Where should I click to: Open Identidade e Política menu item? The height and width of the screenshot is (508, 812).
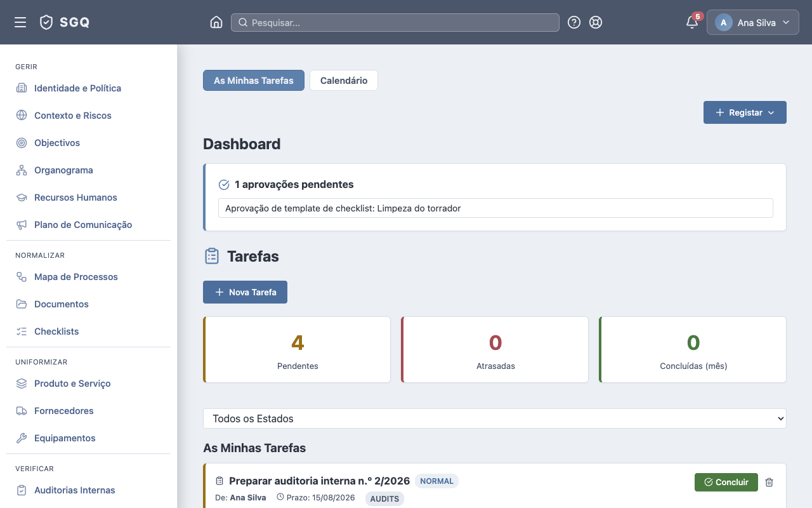tap(89, 88)
